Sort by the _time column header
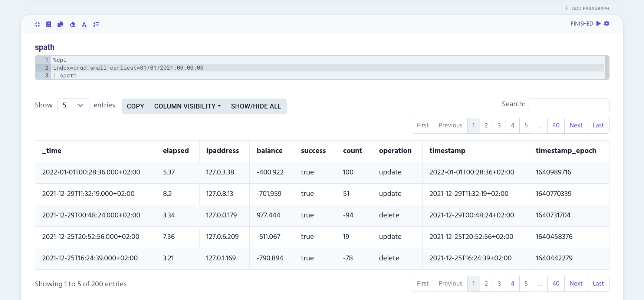 pyautogui.click(x=95, y=151)
